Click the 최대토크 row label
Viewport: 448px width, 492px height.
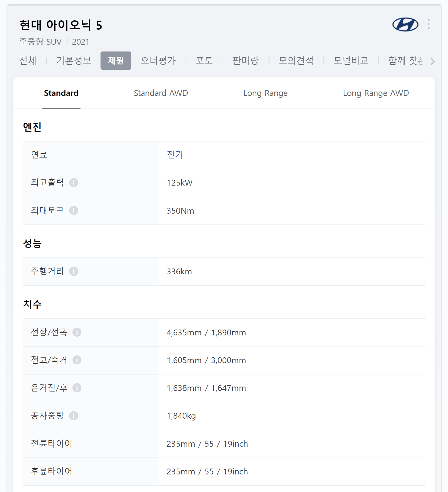[x=47, y=210]
